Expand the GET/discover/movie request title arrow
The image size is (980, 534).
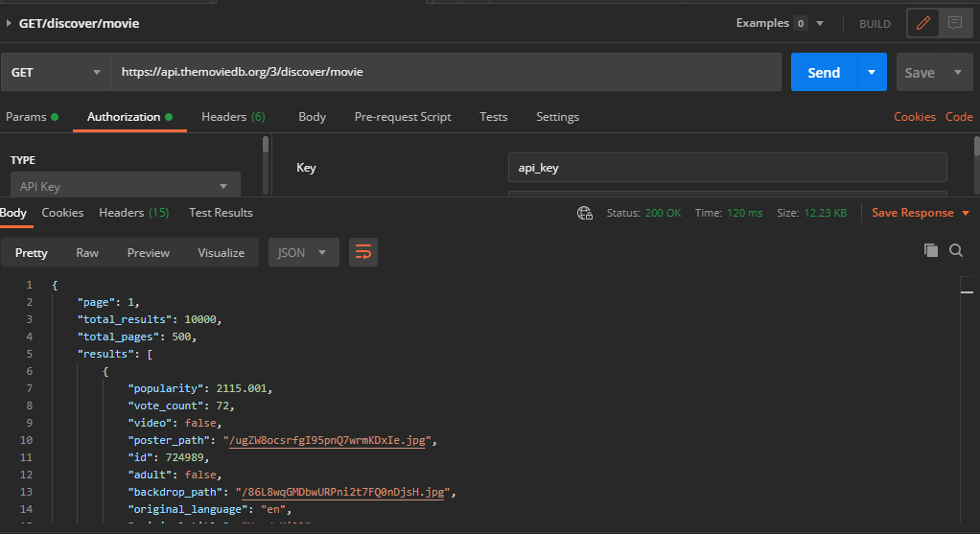(x=9, y=23)
